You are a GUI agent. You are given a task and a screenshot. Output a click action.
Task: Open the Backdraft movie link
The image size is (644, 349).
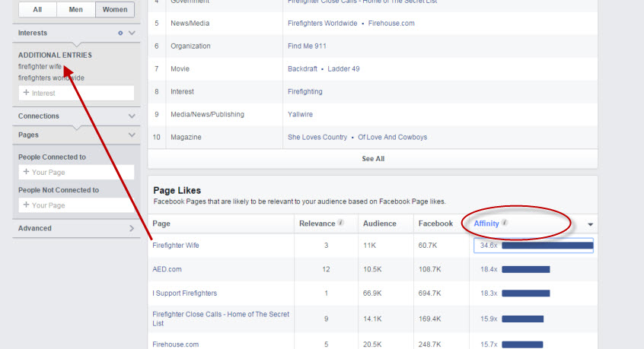[302, 69]
